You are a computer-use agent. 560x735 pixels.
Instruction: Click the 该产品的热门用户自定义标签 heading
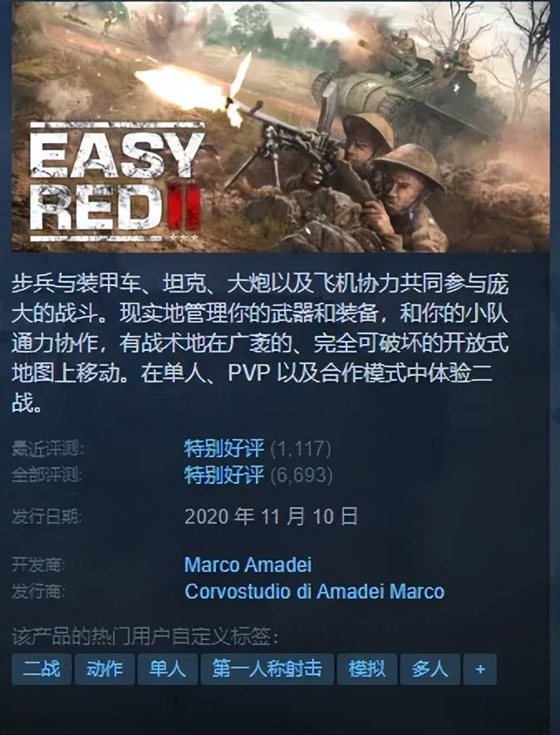coord(145,637)
